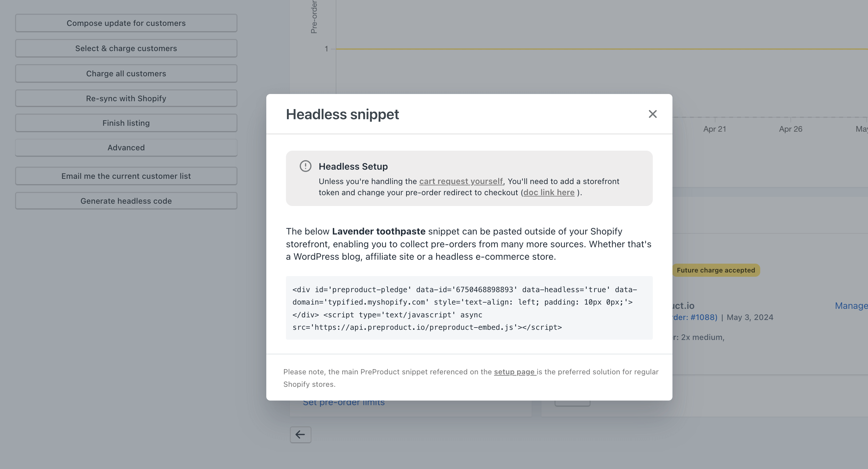Expand the Advanced section
868x469 pixels.
[126, 148]
